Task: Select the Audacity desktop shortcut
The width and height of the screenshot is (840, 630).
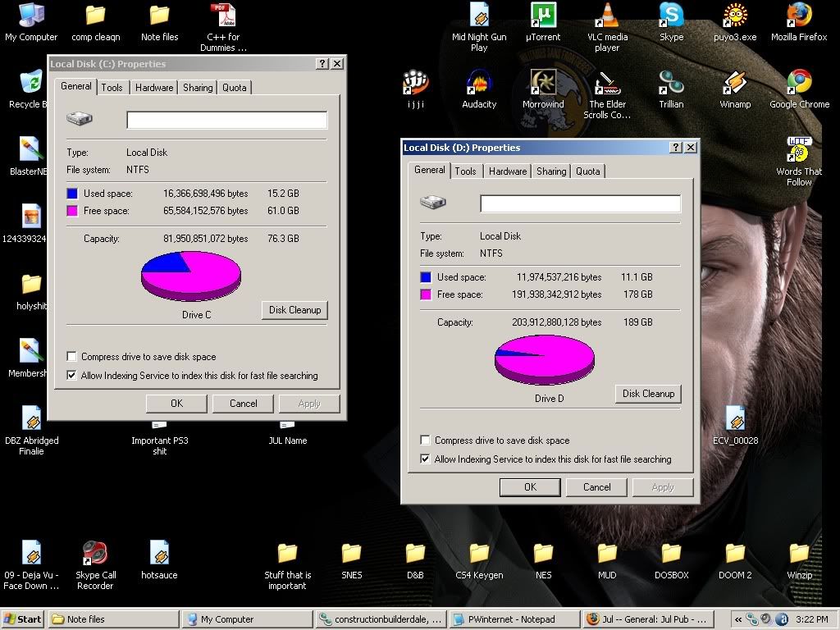Action: click(479, 83)
